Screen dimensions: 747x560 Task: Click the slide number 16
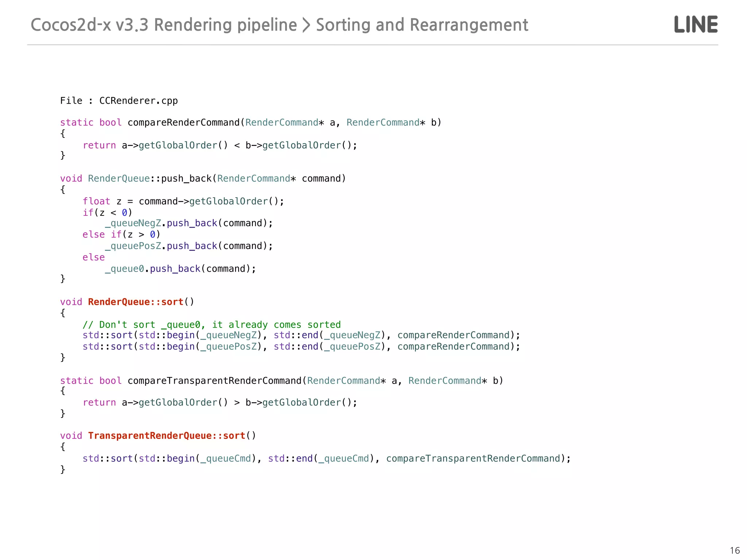click(x=735, y=550)
